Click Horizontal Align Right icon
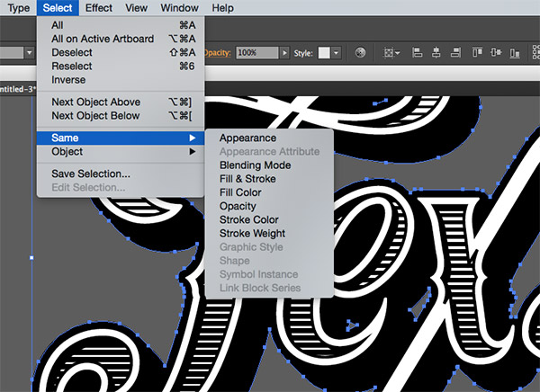Viewport: 540px width, 392px height. [455, 53]
